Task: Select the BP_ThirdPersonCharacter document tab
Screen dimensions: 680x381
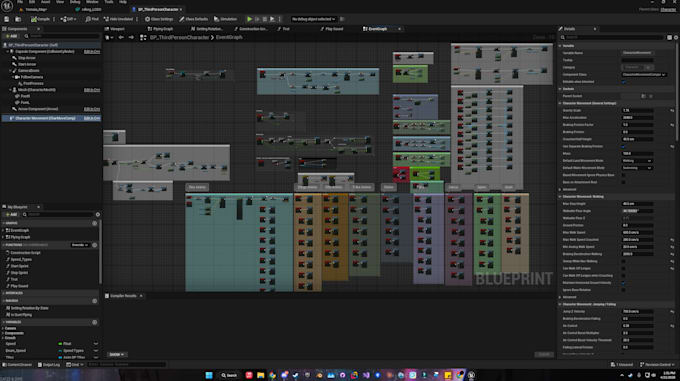Action: (x=158, y=9)
